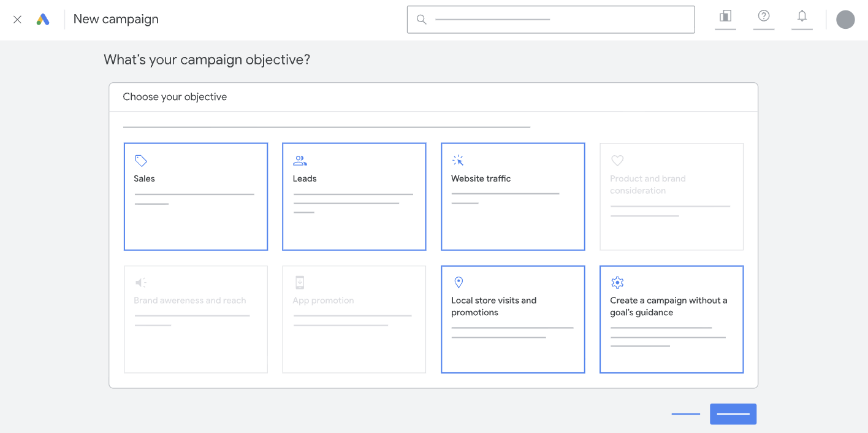Click the location pin icon on Local store visits
Screen dimensions: 868x433
click(458, 282)
